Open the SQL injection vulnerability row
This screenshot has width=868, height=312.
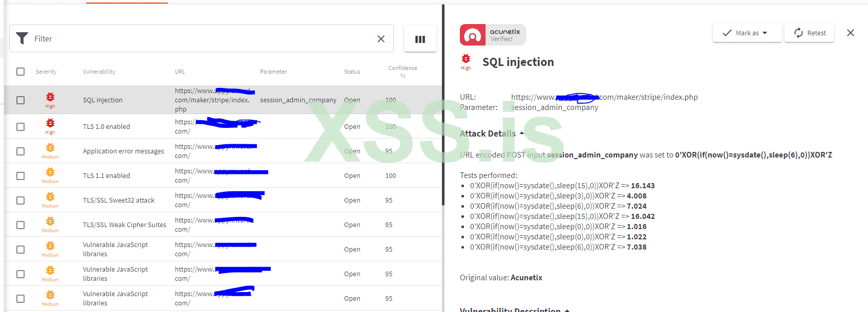[x=223, y=100]
